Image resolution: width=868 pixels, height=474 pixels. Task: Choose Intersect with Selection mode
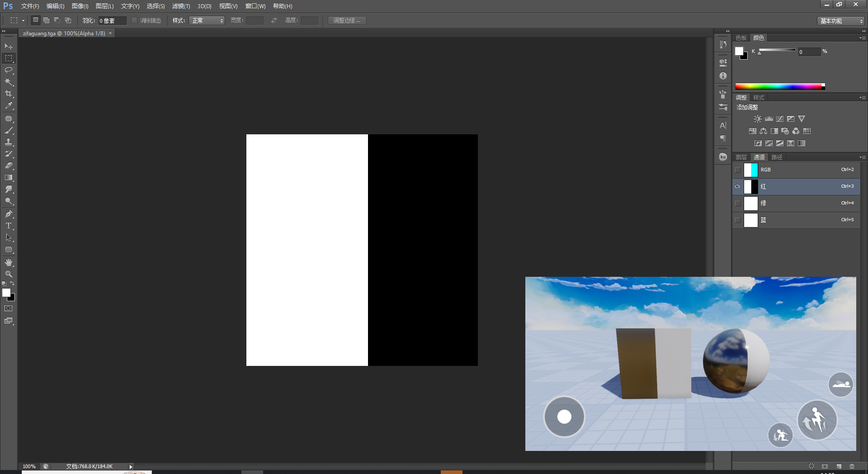click(x=68, y=20)
